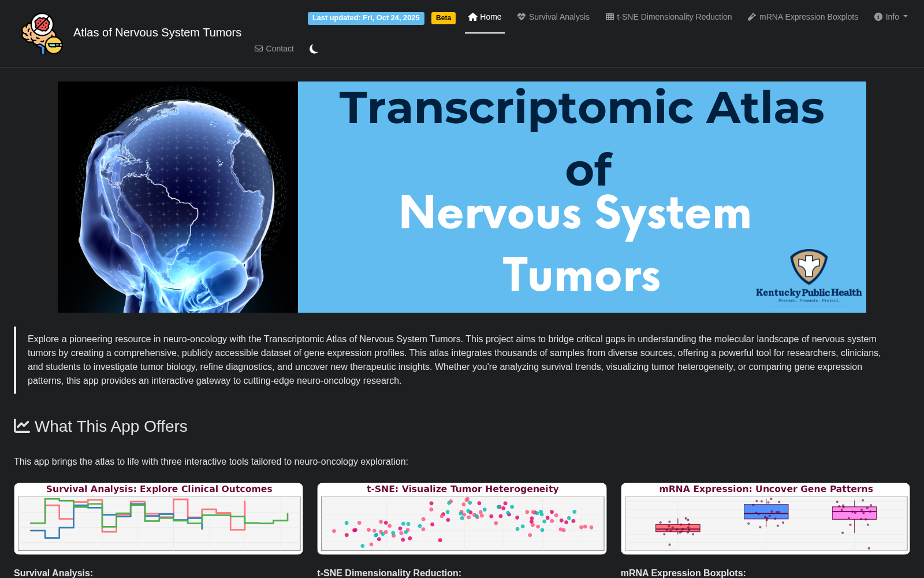
Task: Click the Survival Analysis preview thumbnail
Action: (159, 518)
